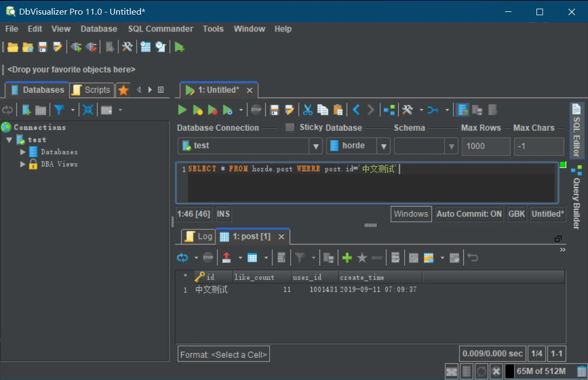Viewport: 588px width, 380px height.
Task: Open the SQL Commander menu
Action: pyautogui.click(x=161, y=29)
